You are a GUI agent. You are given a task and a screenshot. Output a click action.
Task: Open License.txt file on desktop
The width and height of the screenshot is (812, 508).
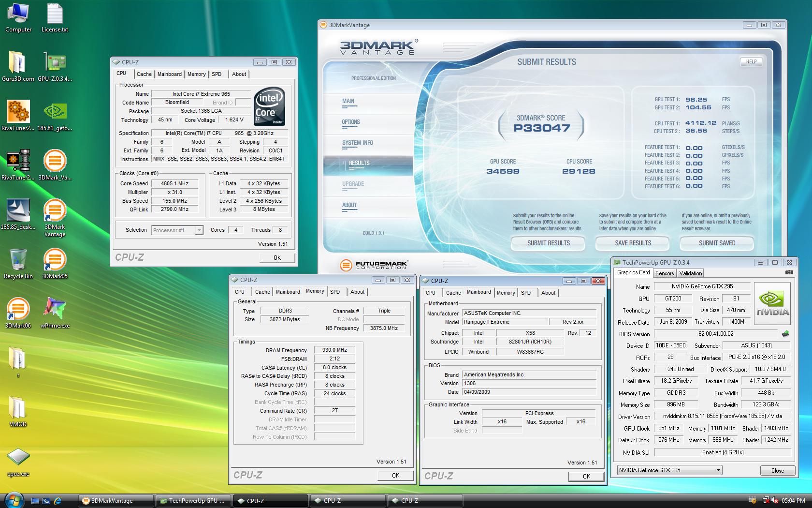pos(55,18)
